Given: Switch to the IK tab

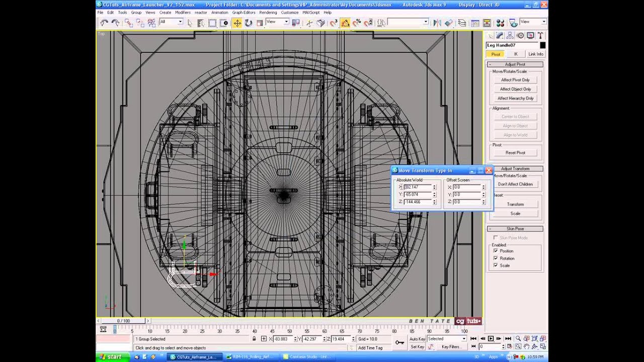Looking at the screenshot, I should click(515, 54).
